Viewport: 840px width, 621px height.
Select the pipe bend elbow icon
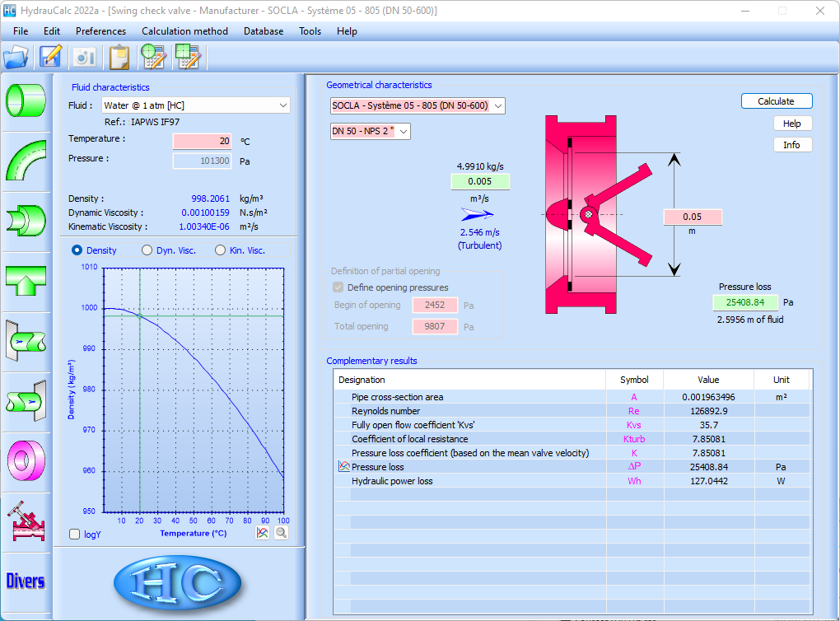pyautogui.click(x=26, y=160)
